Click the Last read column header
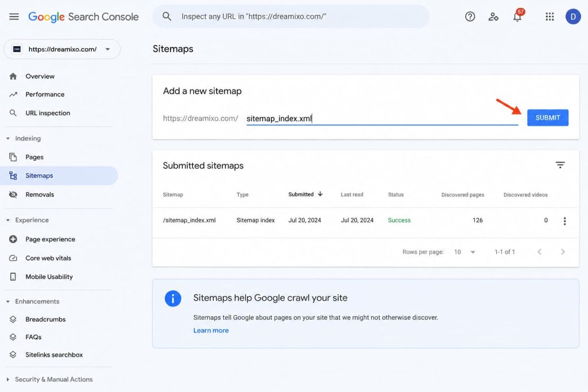 click(352, 195)
